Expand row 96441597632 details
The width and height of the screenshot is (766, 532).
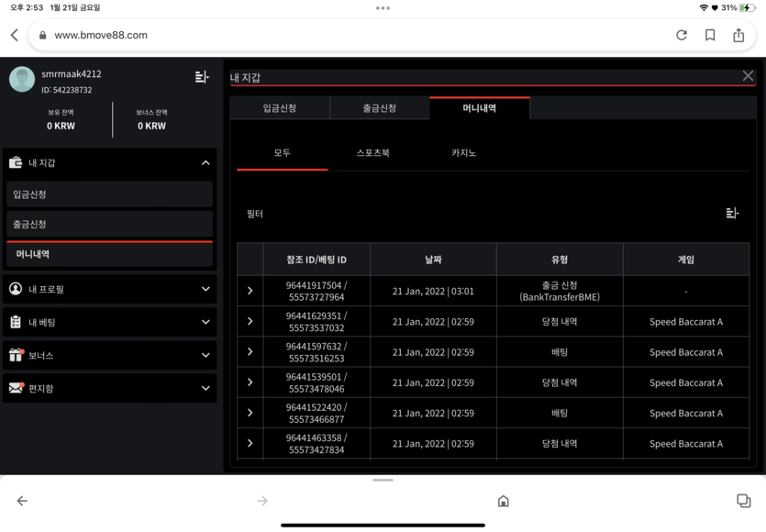pos(250,351)
